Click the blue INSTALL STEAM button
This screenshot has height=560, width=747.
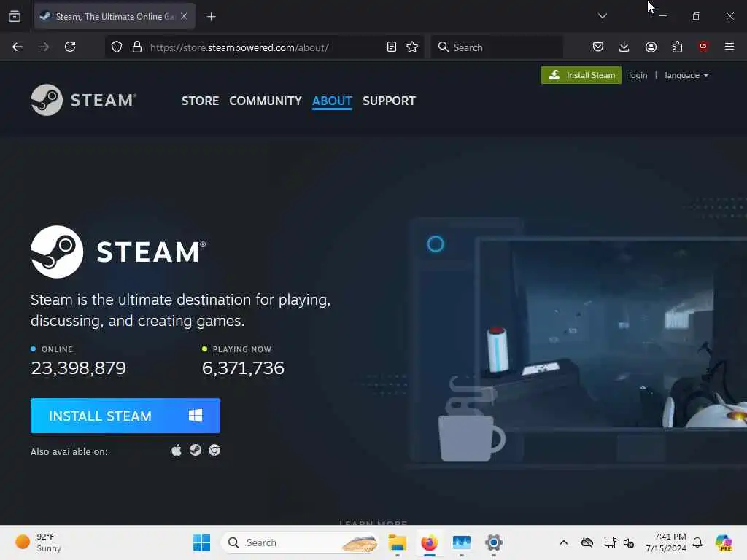[x=125, y=416]
